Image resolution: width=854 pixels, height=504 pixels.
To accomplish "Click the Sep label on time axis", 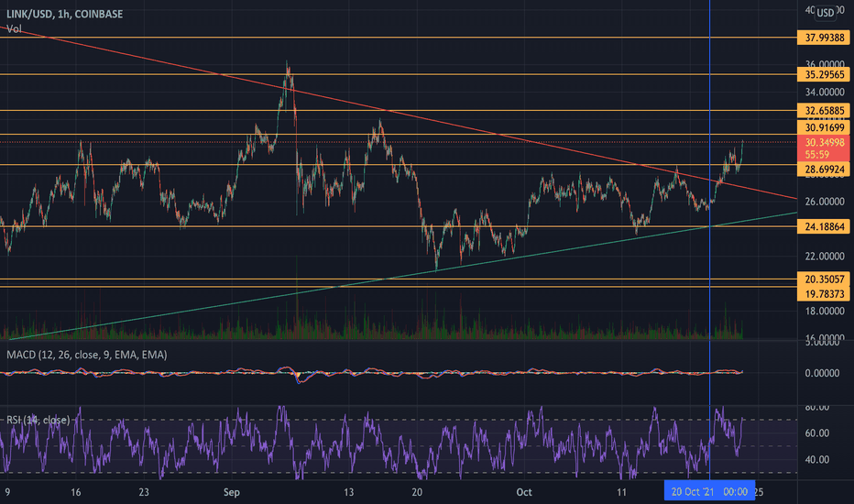I will tap(232, 492).
